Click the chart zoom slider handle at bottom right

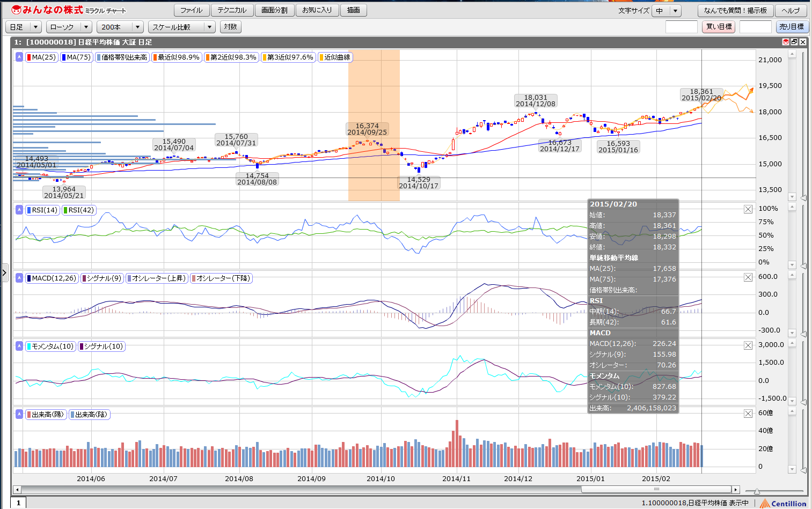point(757,491)
